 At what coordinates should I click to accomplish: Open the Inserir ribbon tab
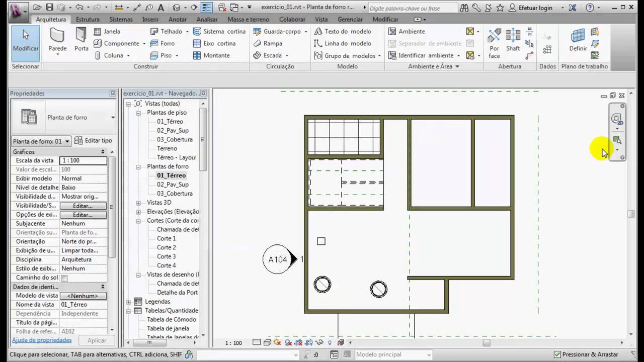150,19
